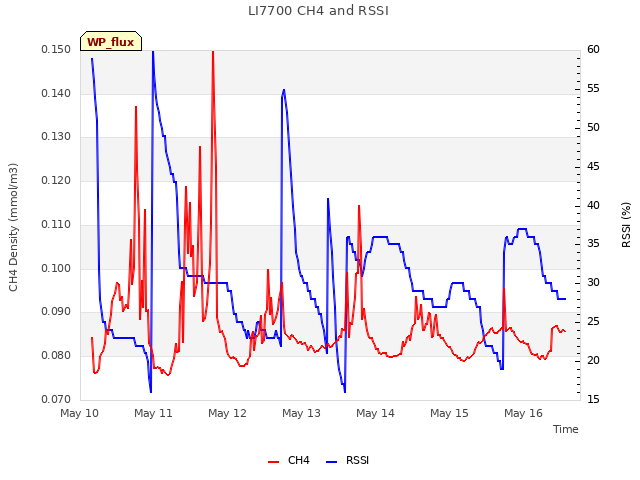Click the CH4 Density (mmol/m3) axis label
The image size is (640, 480).
click(13, 227)
